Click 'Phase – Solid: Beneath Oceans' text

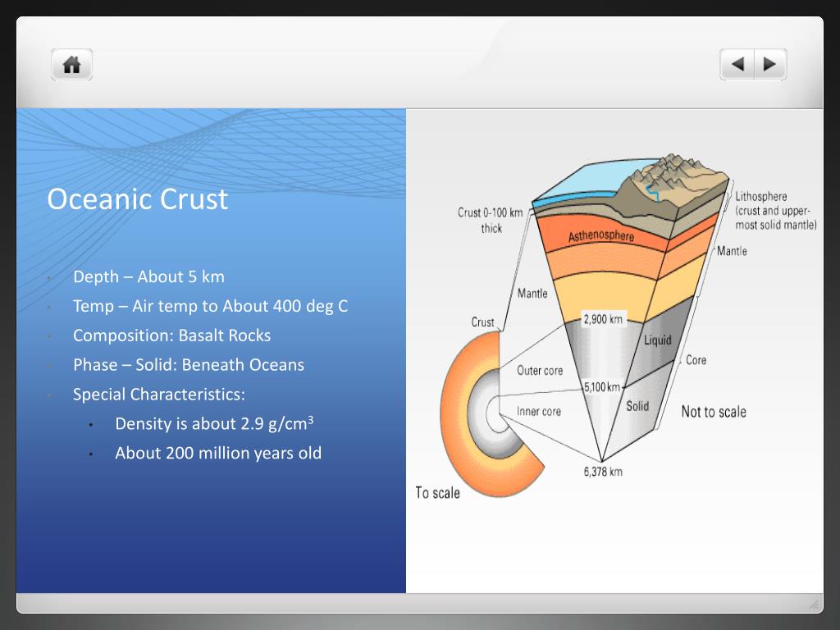tap(189, 365)
